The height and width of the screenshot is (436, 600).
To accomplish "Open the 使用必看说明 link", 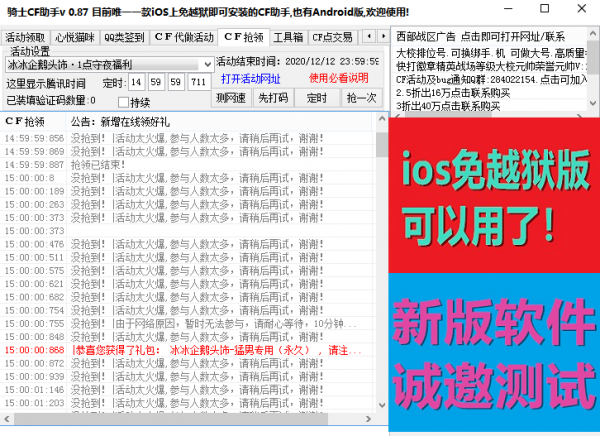I will tap(339, 78).
